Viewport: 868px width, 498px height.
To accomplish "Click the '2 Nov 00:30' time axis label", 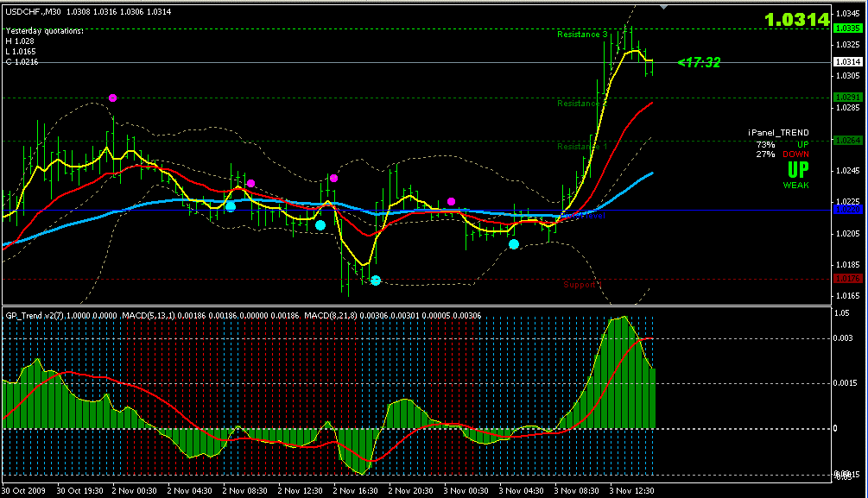I will pyautogui.click(x=135, y=491).
